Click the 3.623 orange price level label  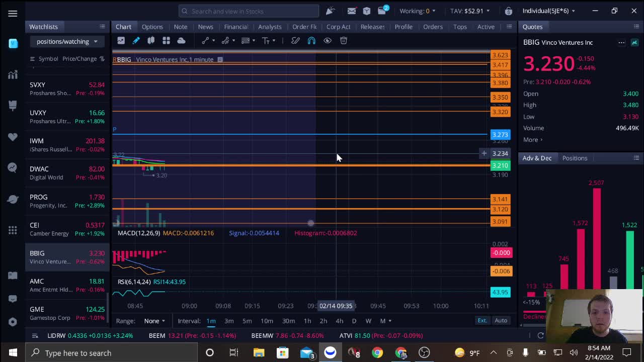click(500, 55)
